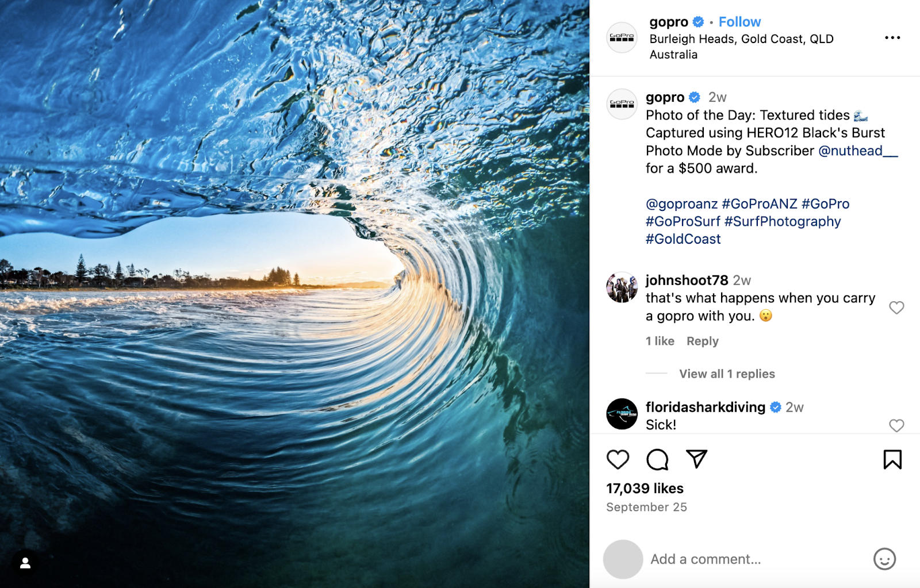Save the post using the bookmark icon
Viewport: 920px width, 588px height.
pos(892,460)
